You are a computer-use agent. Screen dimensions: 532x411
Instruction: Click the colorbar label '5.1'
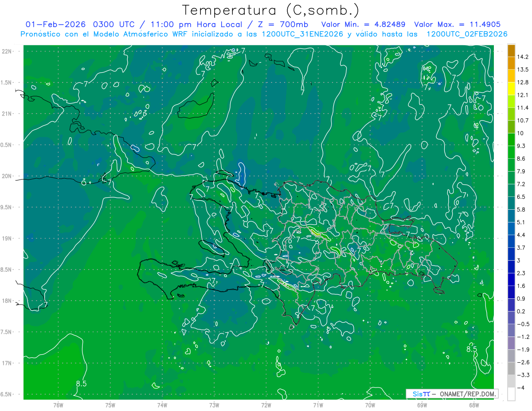point(521,222)
